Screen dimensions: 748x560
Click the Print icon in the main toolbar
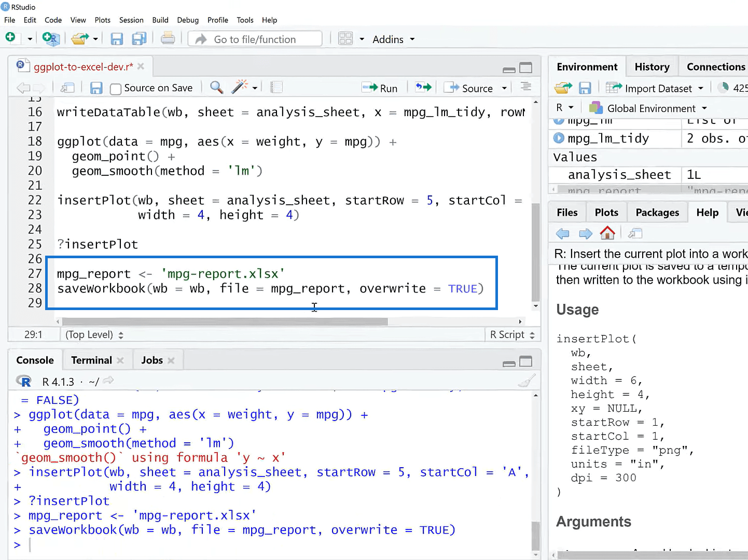pyautogui.click(x=168, y=38)
